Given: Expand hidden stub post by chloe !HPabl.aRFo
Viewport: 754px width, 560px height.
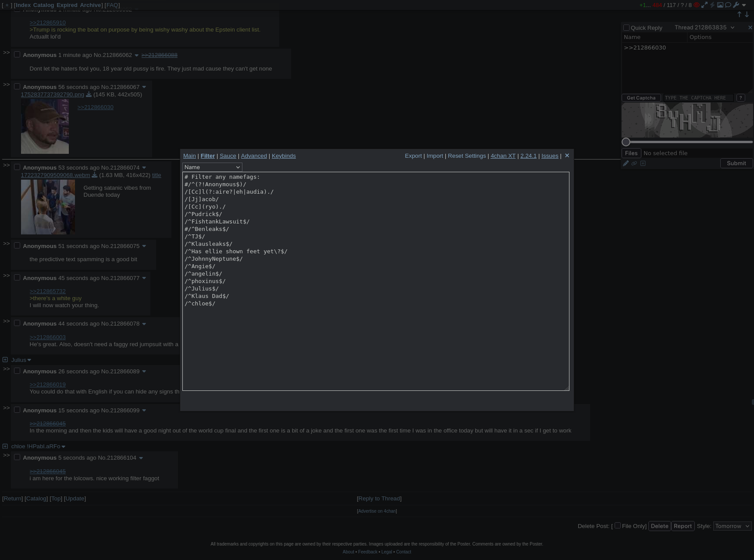Looking at the screenshot, I should (x=5, y=446).
